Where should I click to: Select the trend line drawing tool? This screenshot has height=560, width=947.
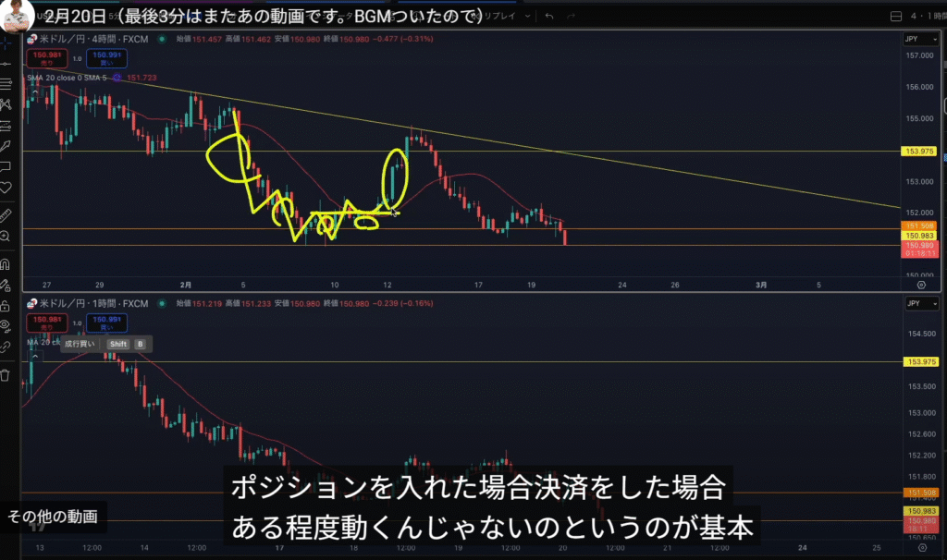click(6, 64)
